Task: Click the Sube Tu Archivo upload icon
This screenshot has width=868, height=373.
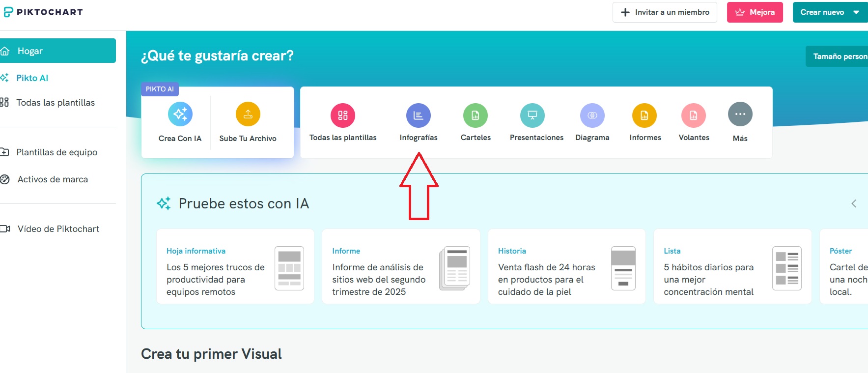Action: point(248,114)
